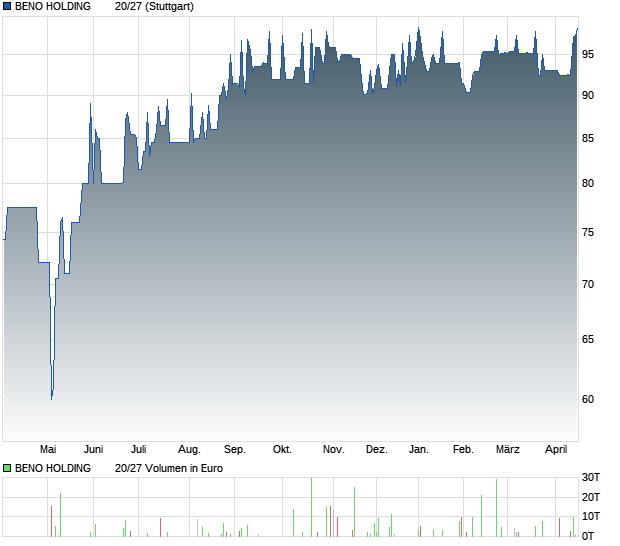Select the 'März' month axis label
The width and height of the screenshot is (620, 546).
tap(508, 449)
